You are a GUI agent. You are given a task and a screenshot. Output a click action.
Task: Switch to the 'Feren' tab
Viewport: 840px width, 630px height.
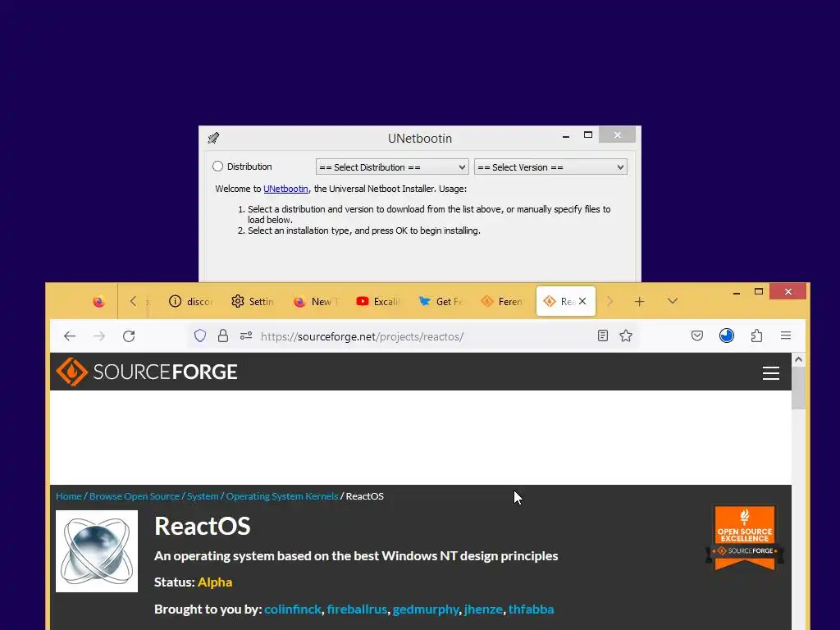(x=502, y=302)
